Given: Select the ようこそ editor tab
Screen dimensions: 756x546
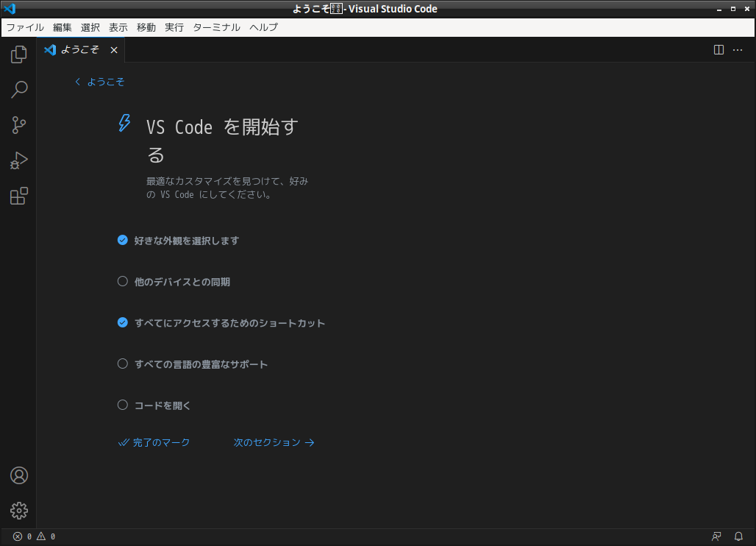Looking at the screenshot, I should [80, 50].
